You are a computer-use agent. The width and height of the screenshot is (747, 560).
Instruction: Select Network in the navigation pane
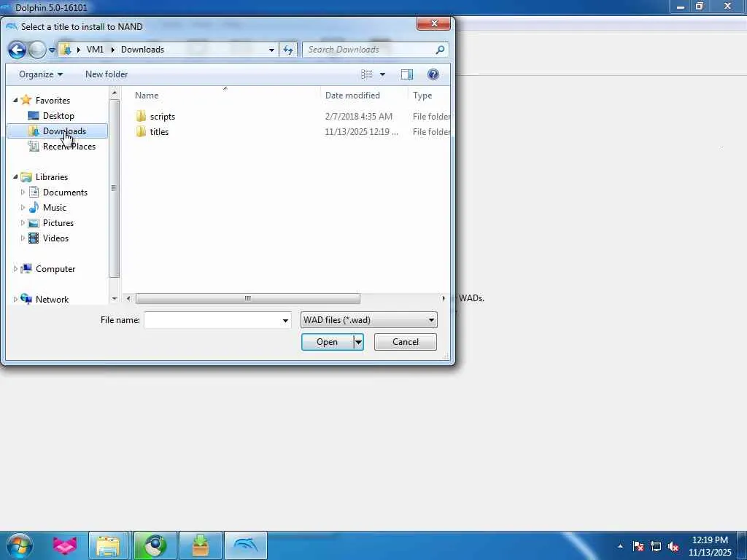click(52, 300)
